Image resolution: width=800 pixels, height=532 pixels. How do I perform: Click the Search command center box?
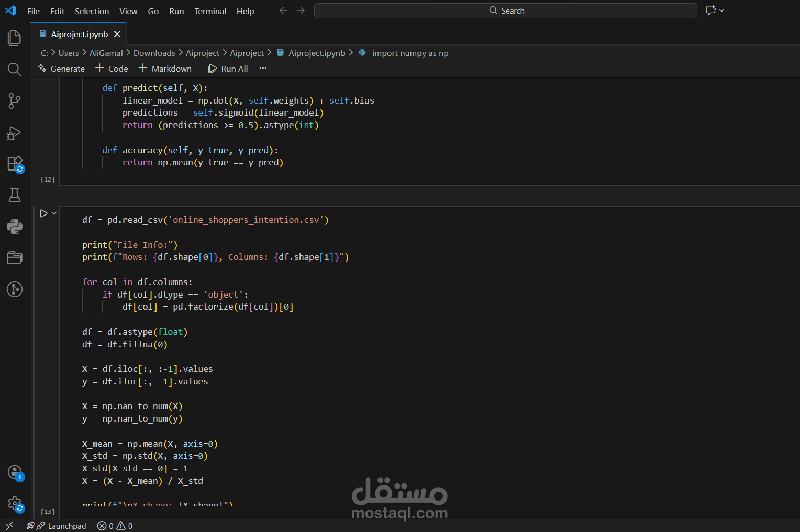506,10
